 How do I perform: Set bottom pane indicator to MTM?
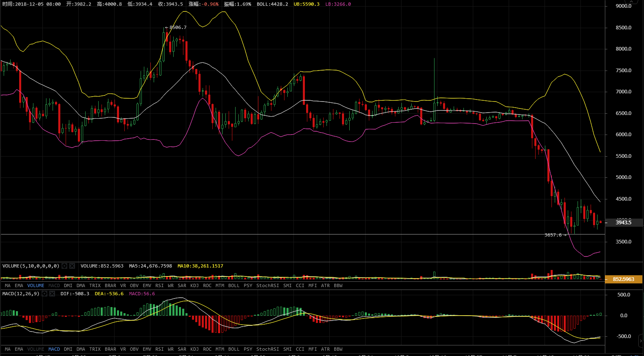pos(220,349)
